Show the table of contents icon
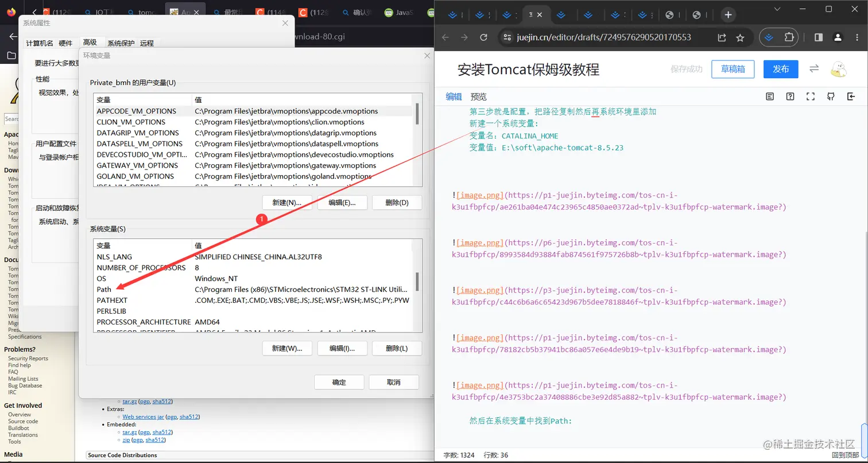 pos(770,97)
